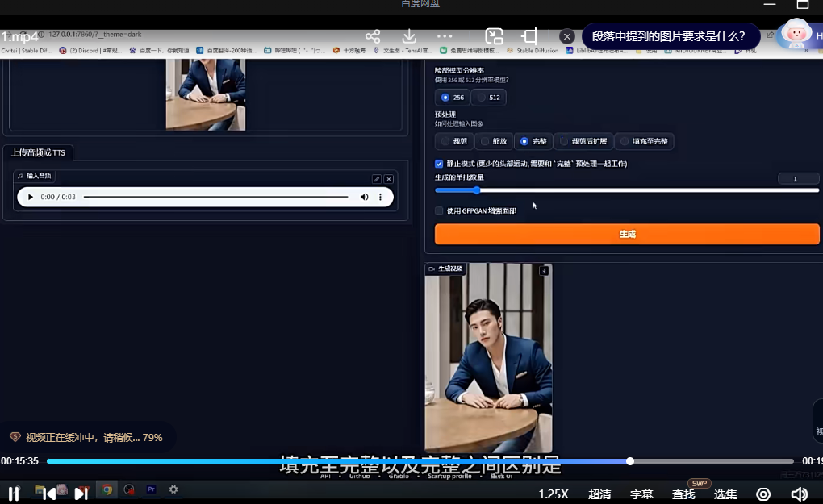Edit the input audio with the pencil icon
823x504 pixels.
376,179
